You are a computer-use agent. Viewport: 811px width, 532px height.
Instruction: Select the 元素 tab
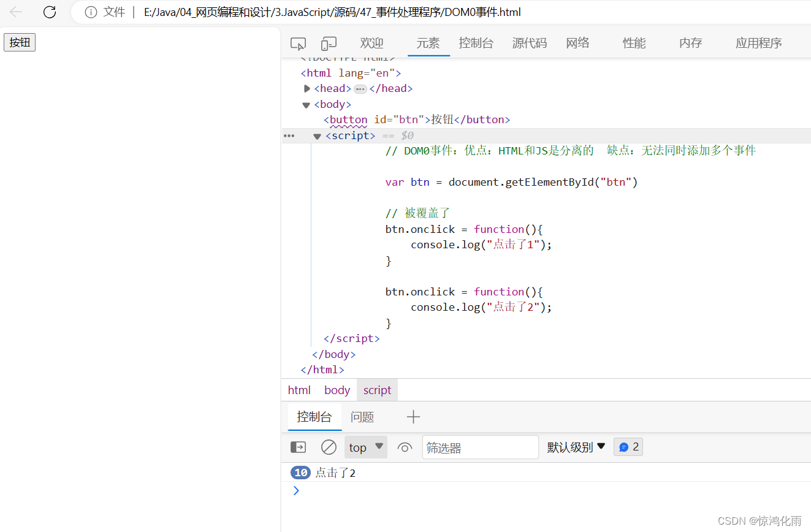428,43
